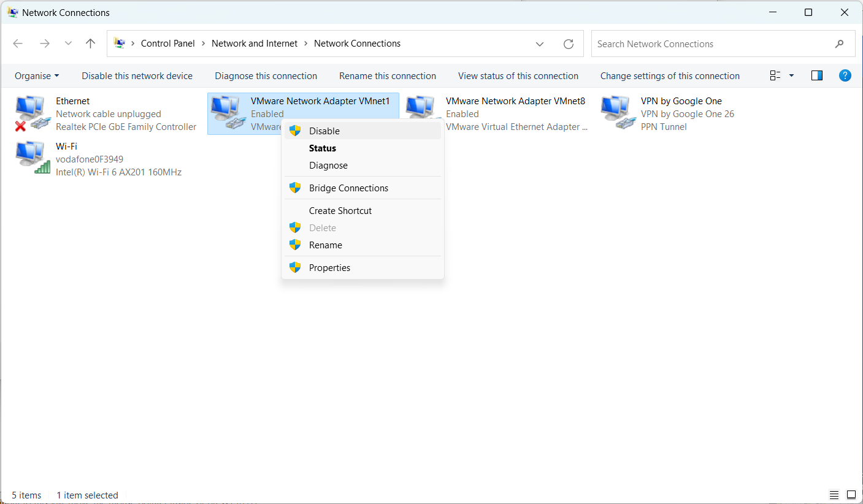Click the address bar location icon
This screenshot has height=504, width=863.
click(120, 44)
